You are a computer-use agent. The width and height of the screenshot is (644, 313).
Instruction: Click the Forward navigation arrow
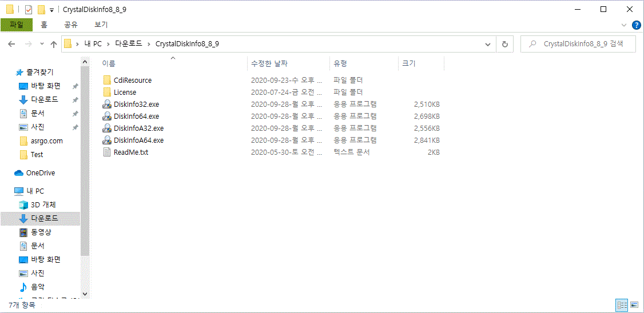tap(29, 45)
